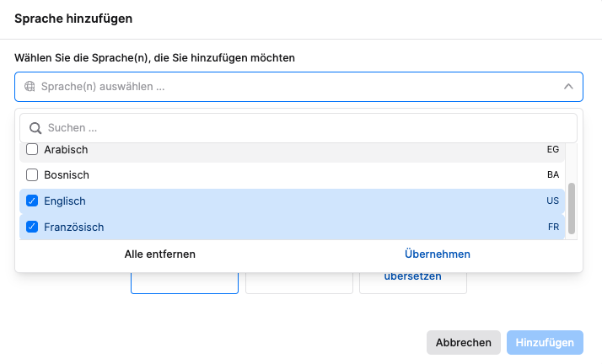Viewport: 602px width, 364px height.
Task: Click the US country code
Action: 552,201
